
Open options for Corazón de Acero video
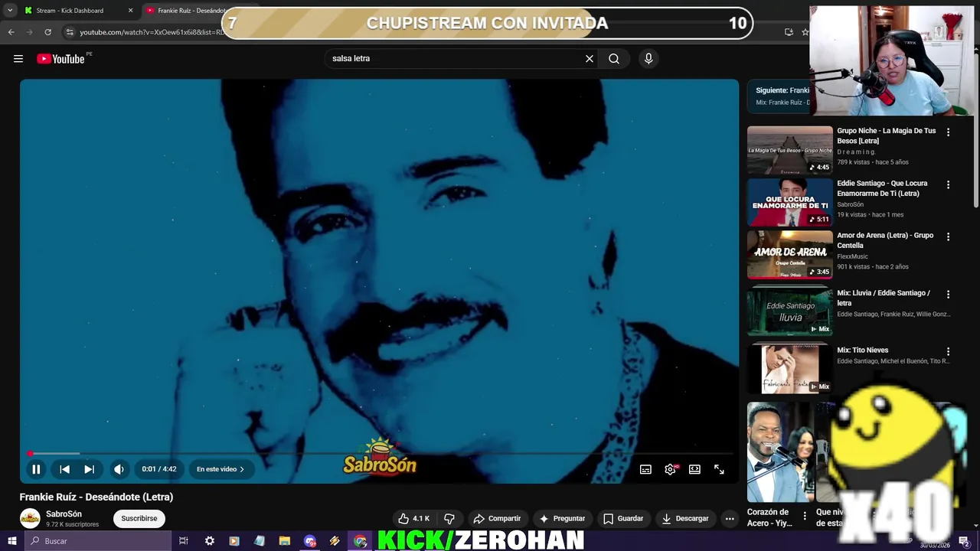point(804,517)
